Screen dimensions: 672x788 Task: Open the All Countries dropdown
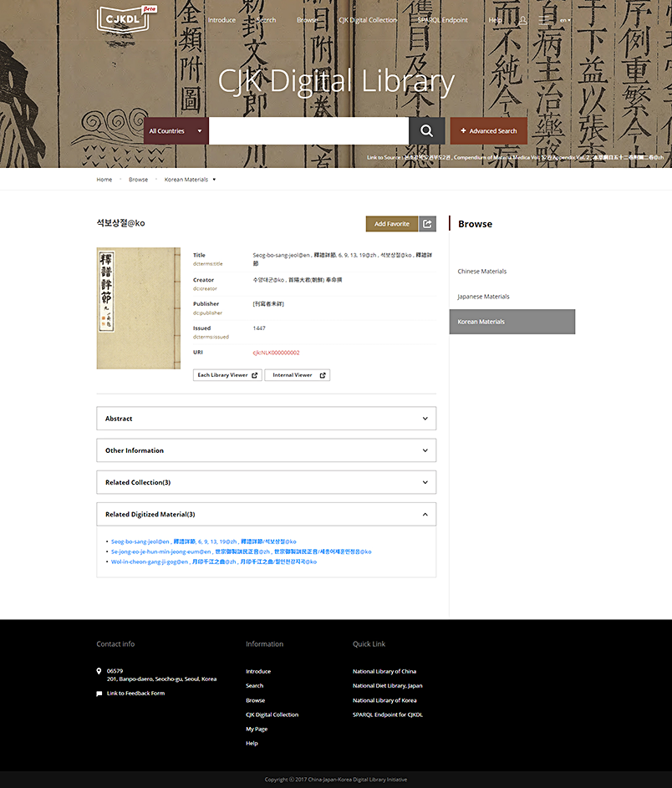tap(176, 130)
